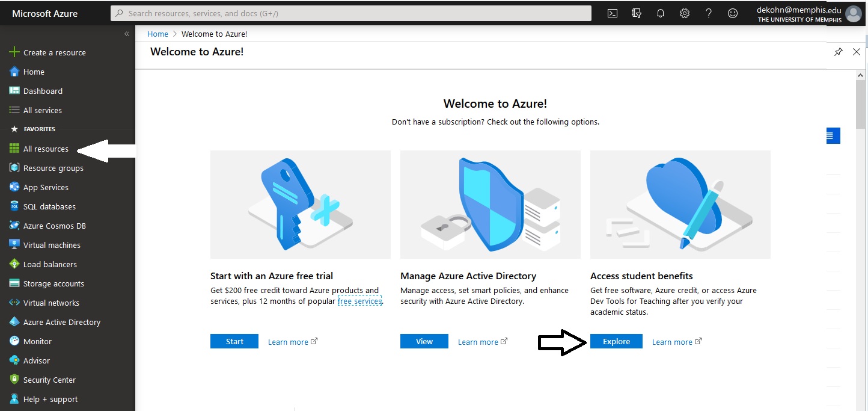Viewport: 868px width, 411px height.
Task: Click the Home breadcrumb link
Action: (x=157, y=34)
